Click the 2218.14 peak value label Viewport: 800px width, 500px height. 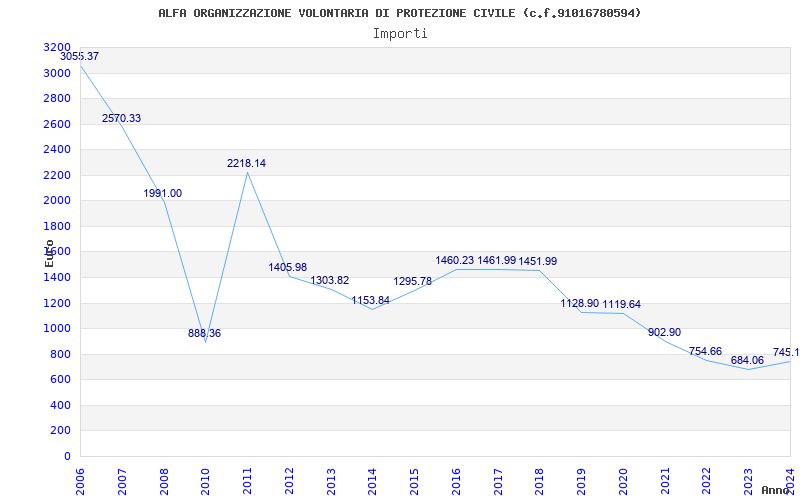point(246,164)
